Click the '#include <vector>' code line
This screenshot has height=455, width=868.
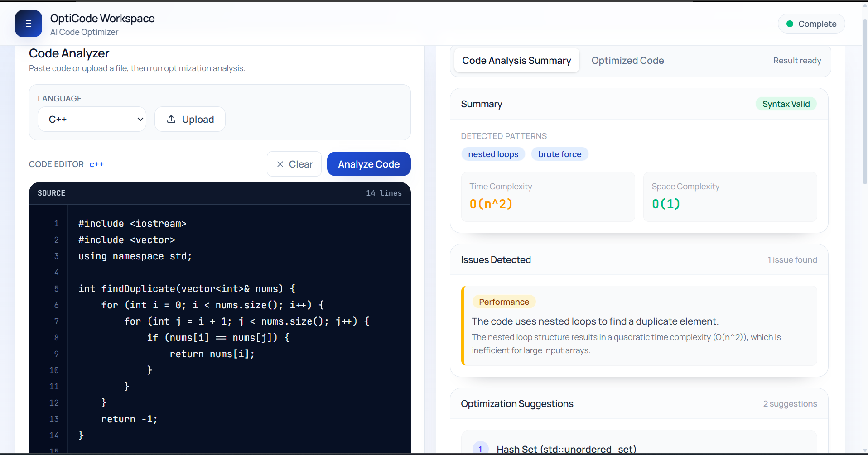(126, 240)
